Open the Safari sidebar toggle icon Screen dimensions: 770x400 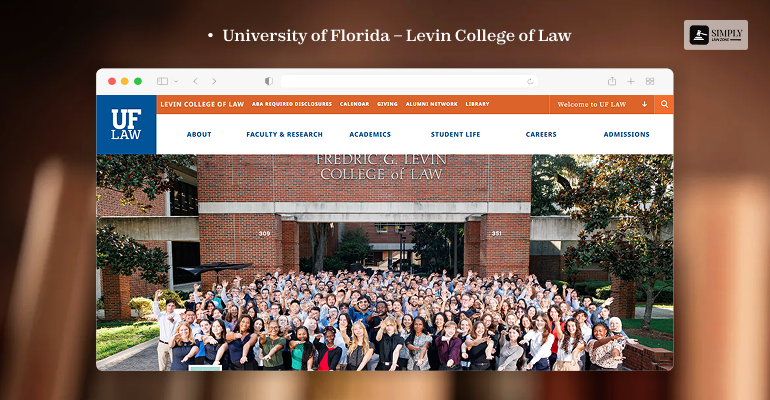coord(163,81)
